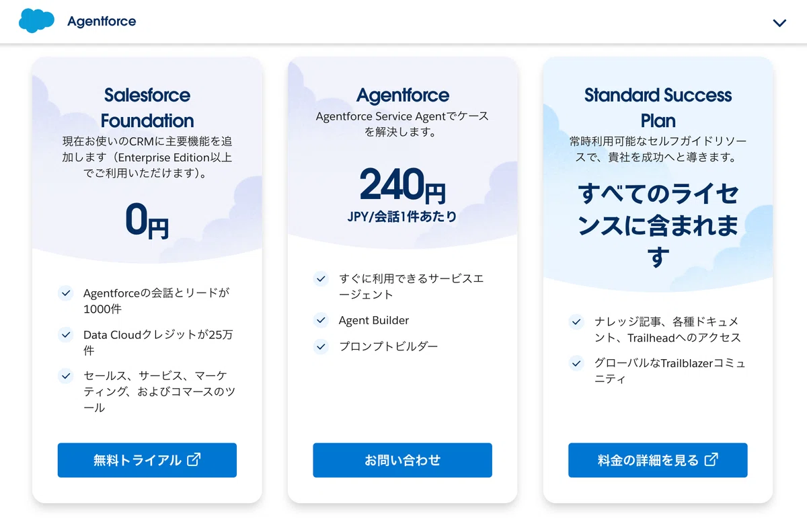Select the Salesforce Foundation card heading
Screen dimensions: 807x532
(x=147, y=108)
